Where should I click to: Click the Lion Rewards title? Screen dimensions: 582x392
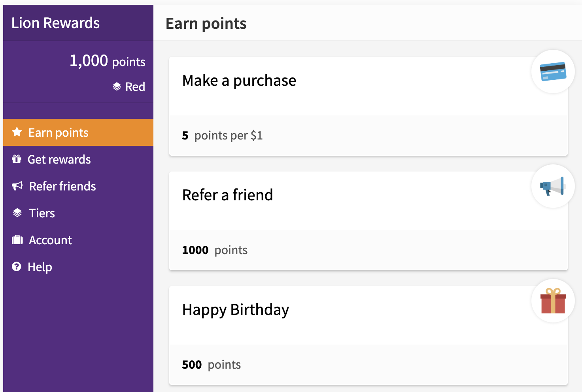55,23
